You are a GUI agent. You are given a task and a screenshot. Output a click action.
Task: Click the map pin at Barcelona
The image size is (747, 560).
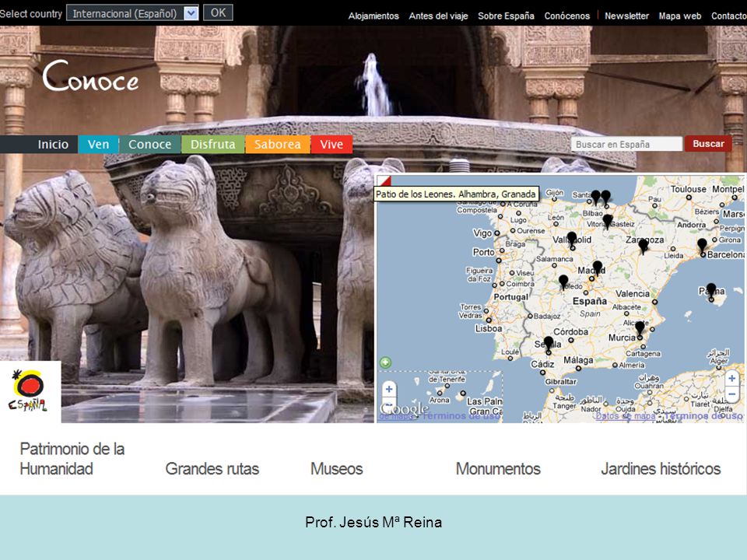point(702,246)
